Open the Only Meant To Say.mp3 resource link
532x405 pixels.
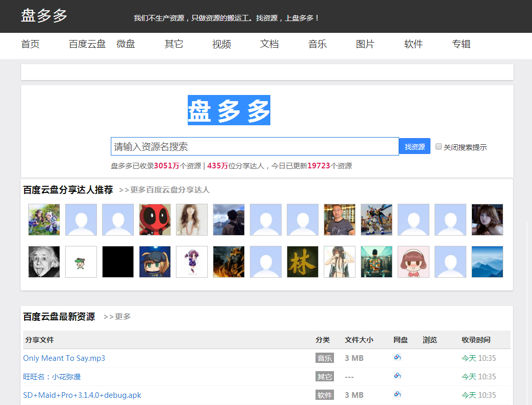pyautogui.click(x=64, y=358)
